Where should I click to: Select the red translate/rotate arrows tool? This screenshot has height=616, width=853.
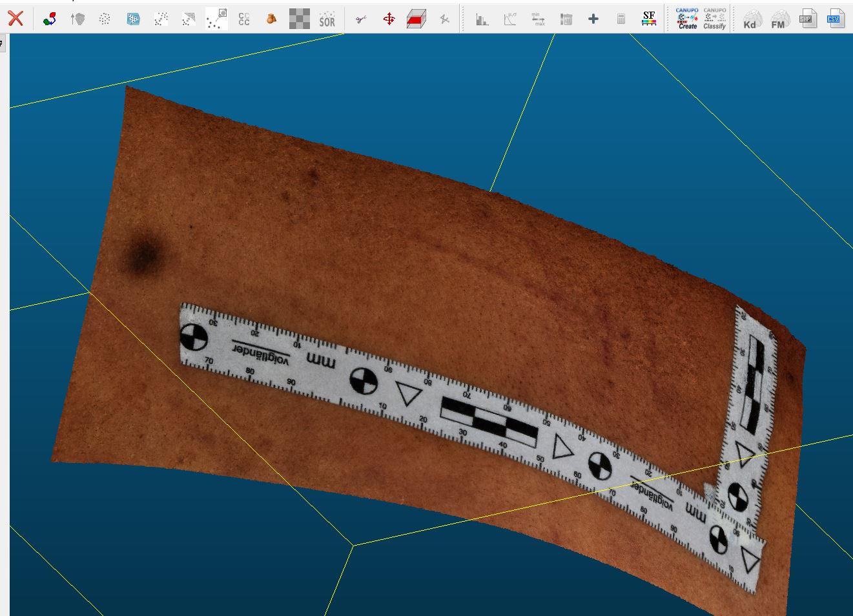click(x=389, y=19)
